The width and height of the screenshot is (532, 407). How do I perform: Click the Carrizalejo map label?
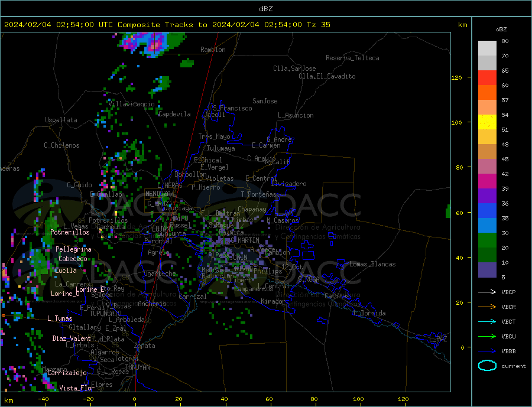67,373
